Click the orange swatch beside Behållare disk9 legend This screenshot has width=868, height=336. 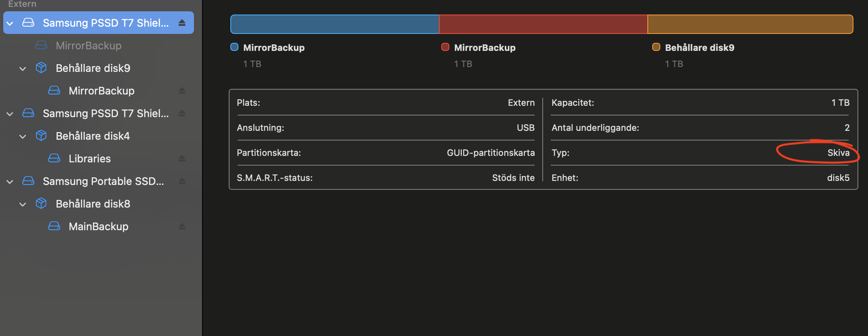tap(656, 47)
